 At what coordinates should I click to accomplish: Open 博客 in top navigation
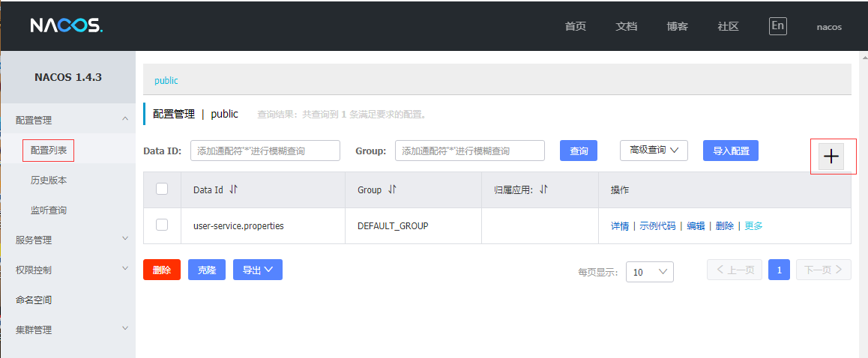[677, 26]
